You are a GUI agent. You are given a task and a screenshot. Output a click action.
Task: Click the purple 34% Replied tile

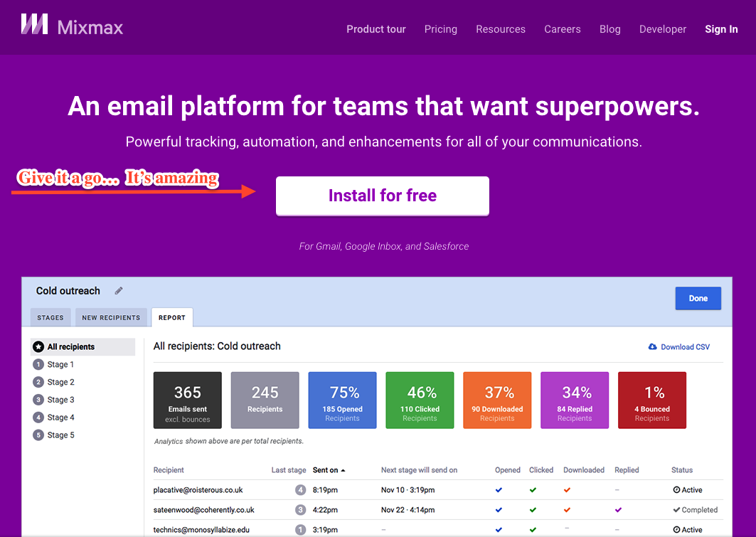coord(575,400)
